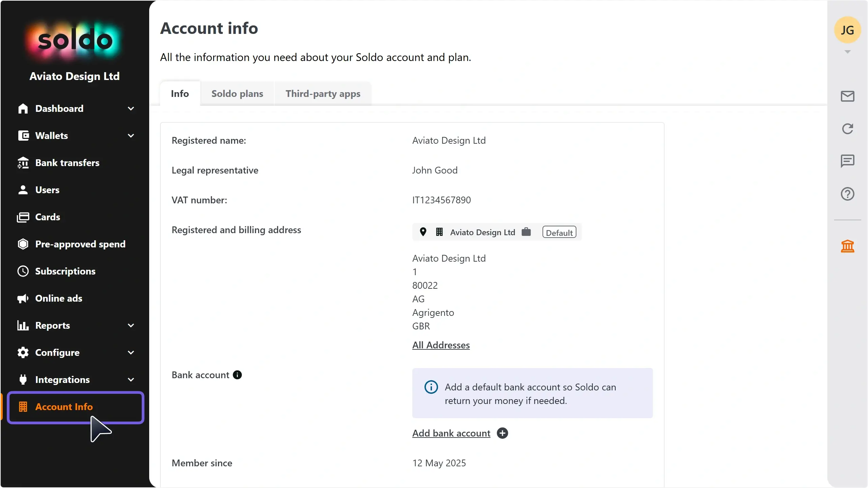
Task: Click the info circle icon in the bank notice
Action: pyautogui.click(x=431, y=387)
